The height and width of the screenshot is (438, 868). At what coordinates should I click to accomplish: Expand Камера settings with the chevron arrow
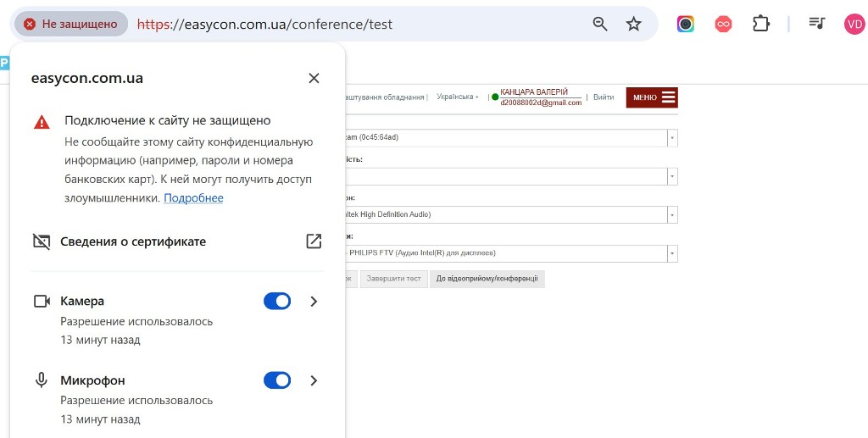point(314,301)
